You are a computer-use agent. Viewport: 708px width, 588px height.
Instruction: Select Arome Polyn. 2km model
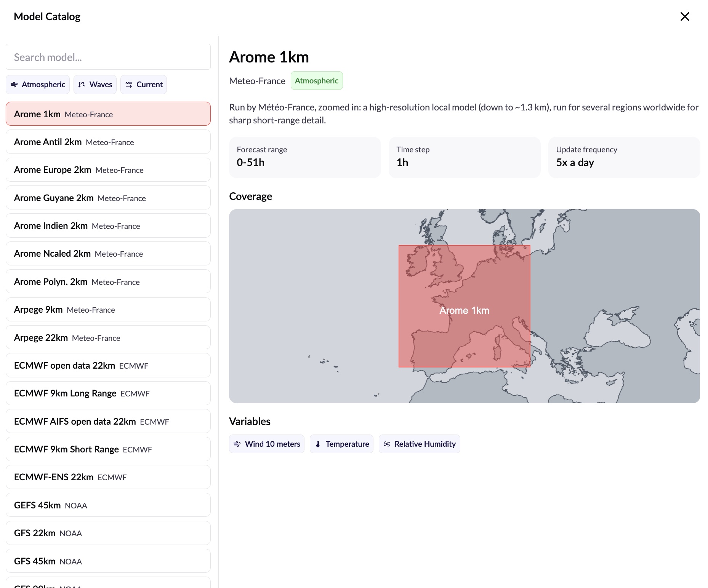[108, 281]
